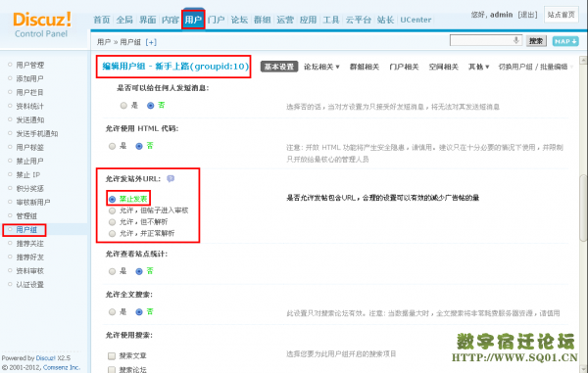Screen dimensions: 588x373
Task: Click the Comsenz Inc. footer link
Action: click(62, 368)
